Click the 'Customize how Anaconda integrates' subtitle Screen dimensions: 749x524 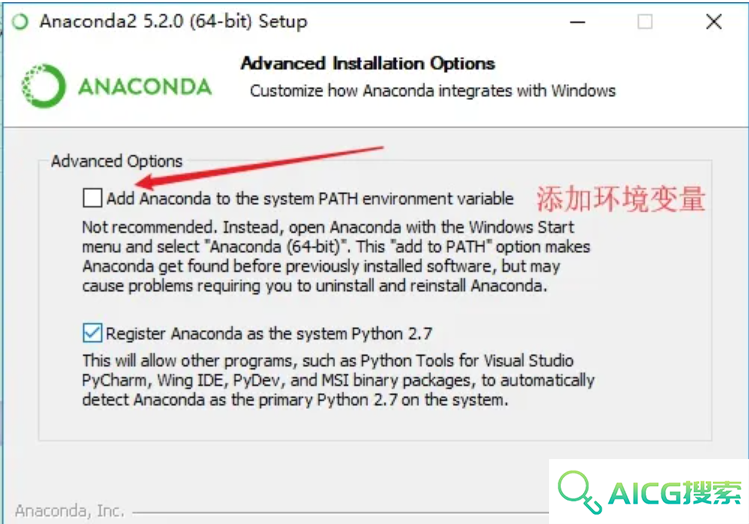[x=433, y=91]
